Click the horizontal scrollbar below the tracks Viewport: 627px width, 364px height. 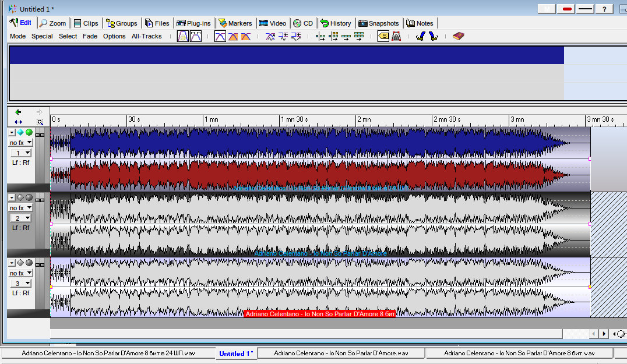pos(306,334)
